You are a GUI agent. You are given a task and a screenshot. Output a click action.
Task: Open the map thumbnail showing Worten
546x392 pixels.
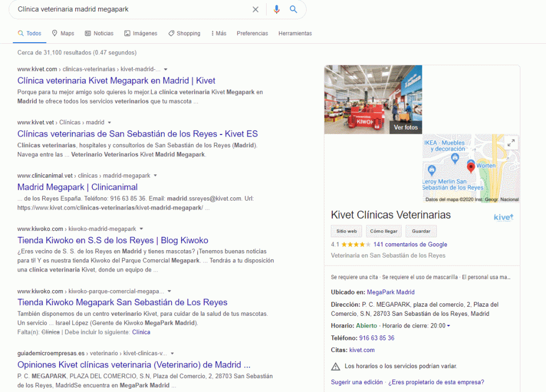471,169
